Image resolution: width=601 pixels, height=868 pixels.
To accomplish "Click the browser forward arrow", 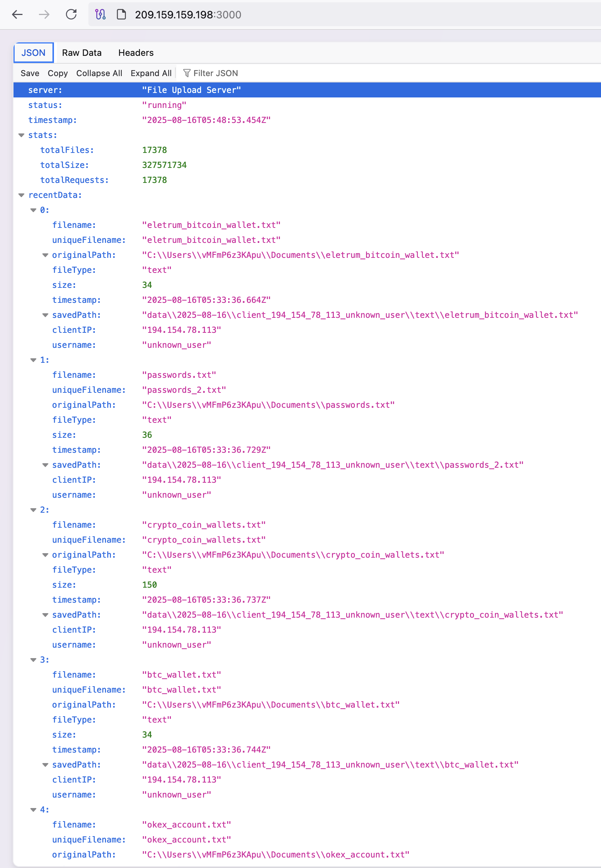I will click(x=45, y=15).
